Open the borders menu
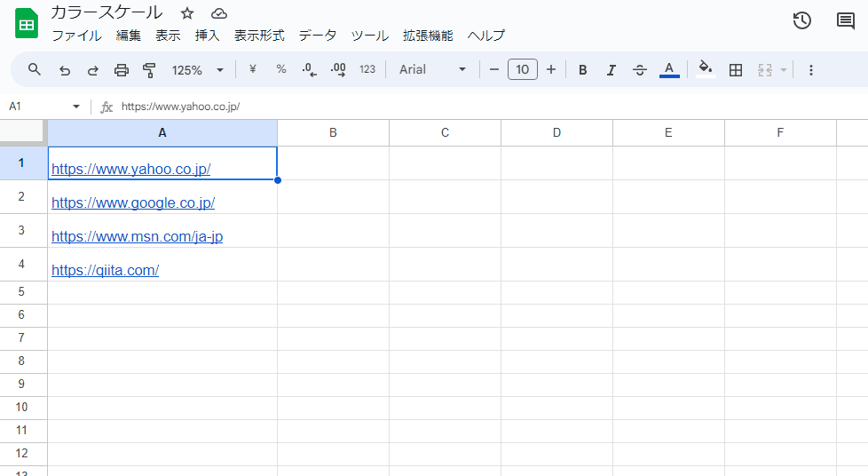 (736, 70)
